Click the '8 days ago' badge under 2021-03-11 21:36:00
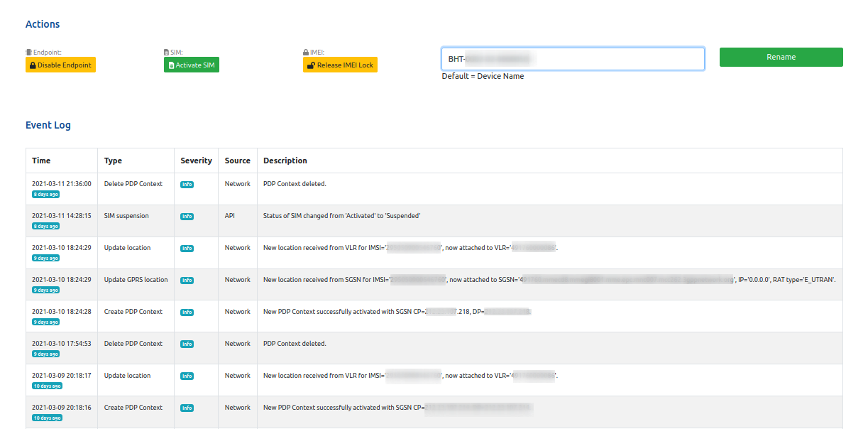Image resolution: width=868 pixels, height=429 pixels. 45,194
